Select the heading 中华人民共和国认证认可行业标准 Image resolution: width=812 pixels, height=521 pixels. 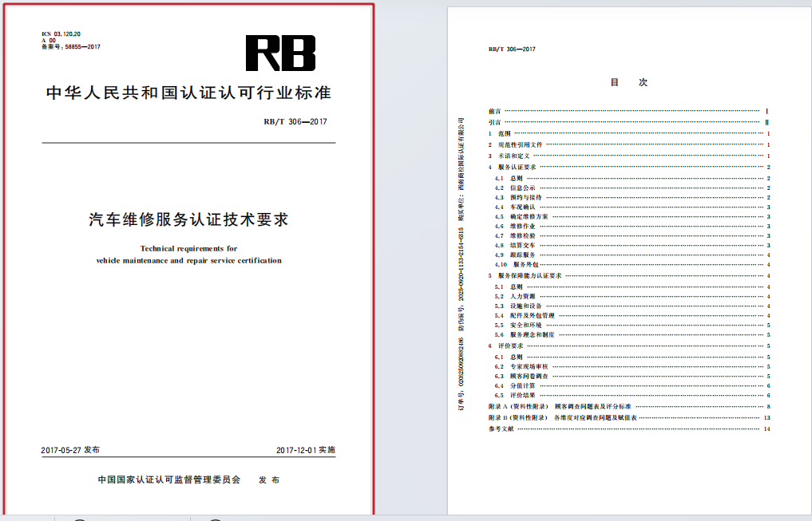click(188, 93)
